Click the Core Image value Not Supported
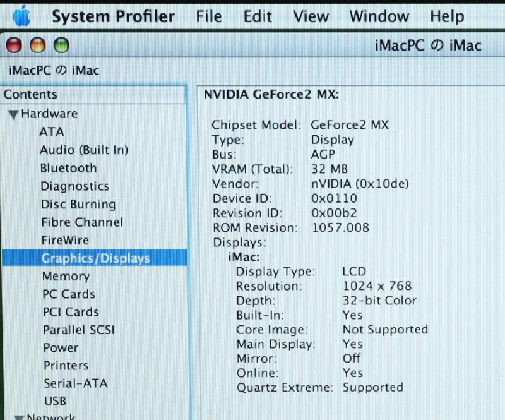505x420 pixels. 385,330
